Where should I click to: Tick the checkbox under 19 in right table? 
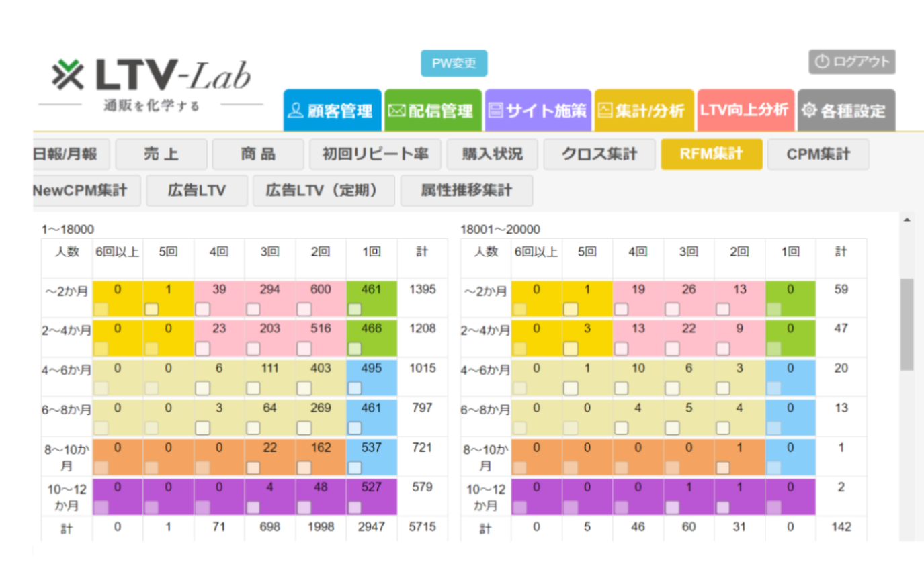pyautogui.click(x=621, y=310)
